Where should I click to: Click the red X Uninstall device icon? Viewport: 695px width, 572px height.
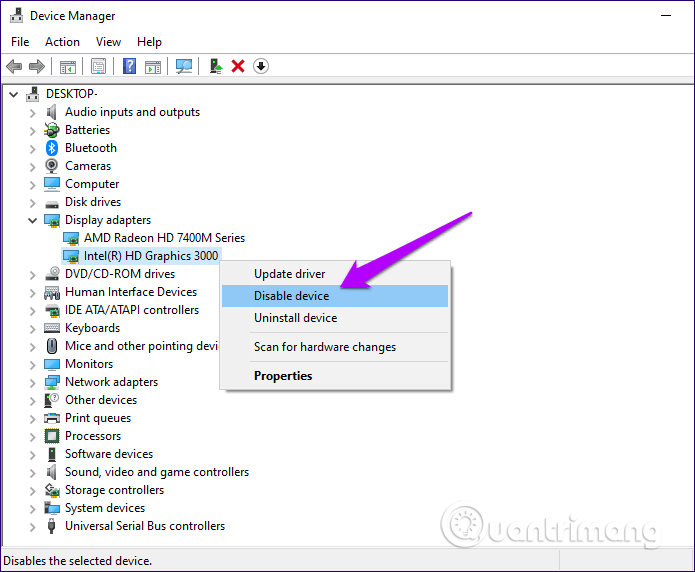[238, 67]
